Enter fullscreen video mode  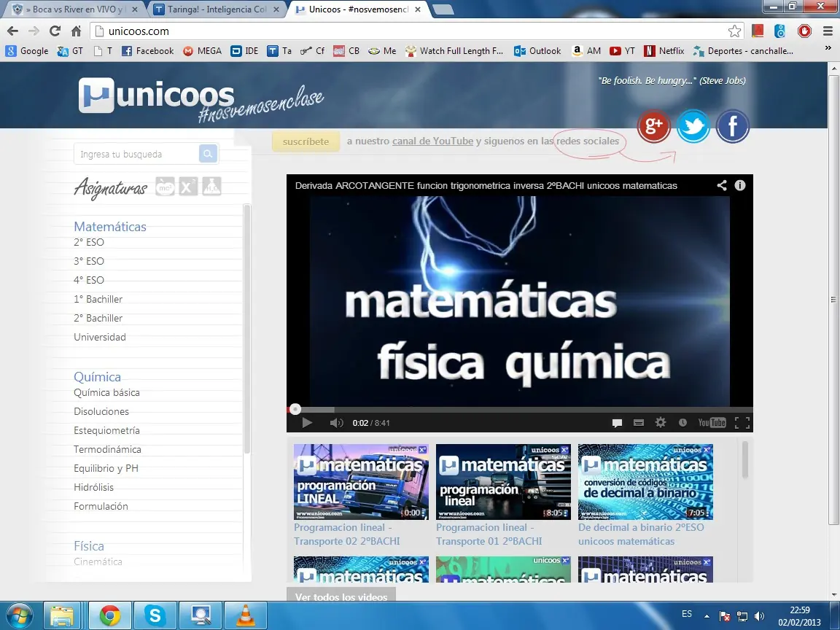tap(742, 423)
